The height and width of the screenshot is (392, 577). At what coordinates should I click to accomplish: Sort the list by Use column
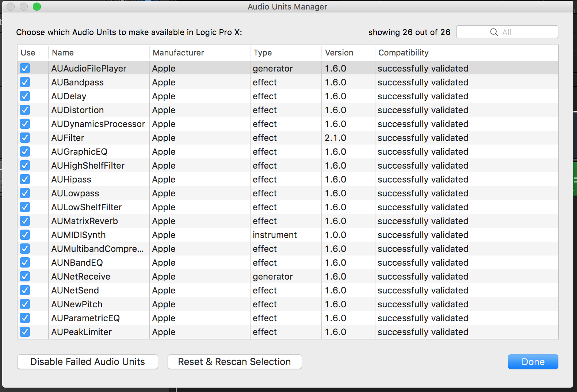(x=33, y=53)
